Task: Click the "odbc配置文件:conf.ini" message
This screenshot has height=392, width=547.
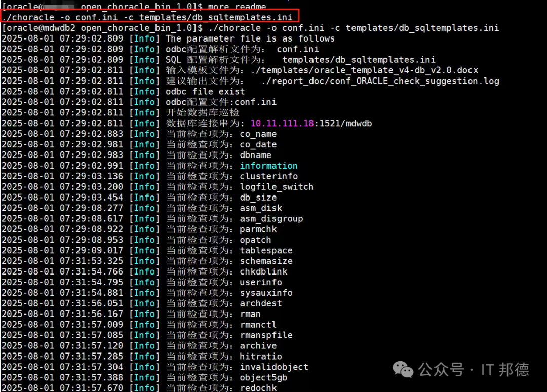Action: [x=221, y=102]
